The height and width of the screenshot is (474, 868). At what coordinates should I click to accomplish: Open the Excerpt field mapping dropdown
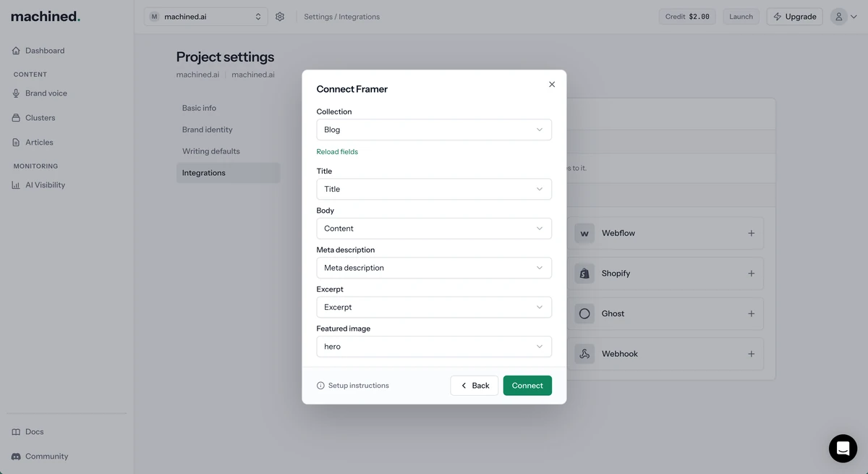click(x=434, y=307)
